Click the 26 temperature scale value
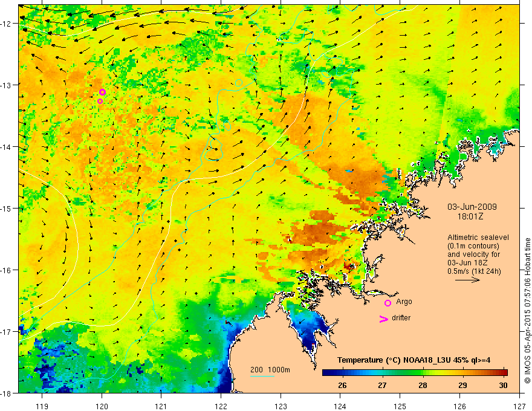 tap(342, 385)
